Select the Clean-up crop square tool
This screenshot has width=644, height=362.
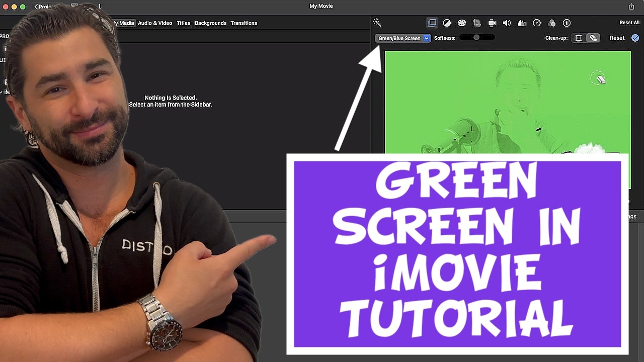tap(579, 38)
